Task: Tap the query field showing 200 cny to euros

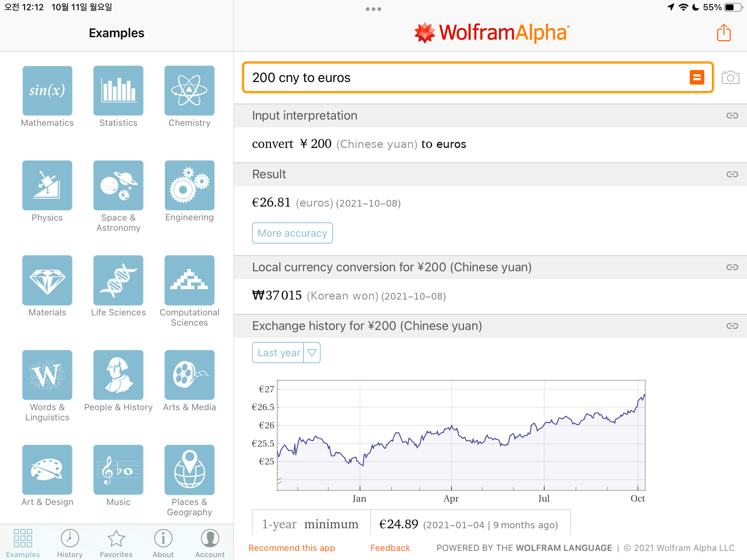Action: [463, 78]
